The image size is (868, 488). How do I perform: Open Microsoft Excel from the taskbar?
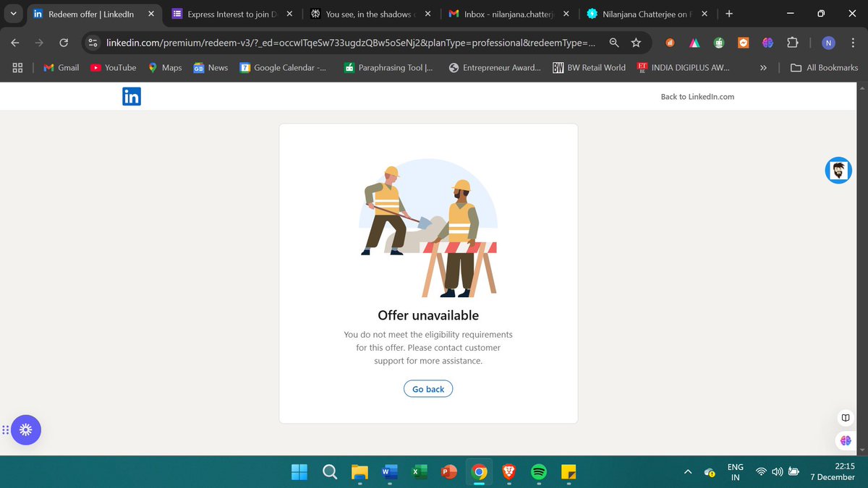(x=419, y=472)
